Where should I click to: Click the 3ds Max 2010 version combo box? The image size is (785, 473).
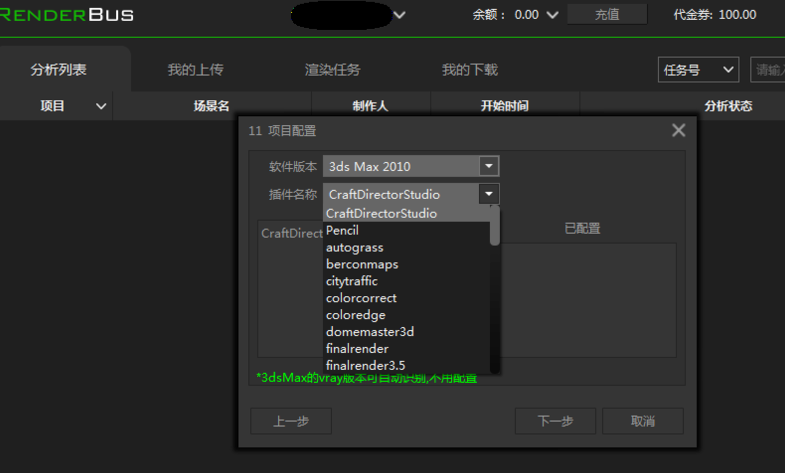pyautogui.click(x=411, y=166)
